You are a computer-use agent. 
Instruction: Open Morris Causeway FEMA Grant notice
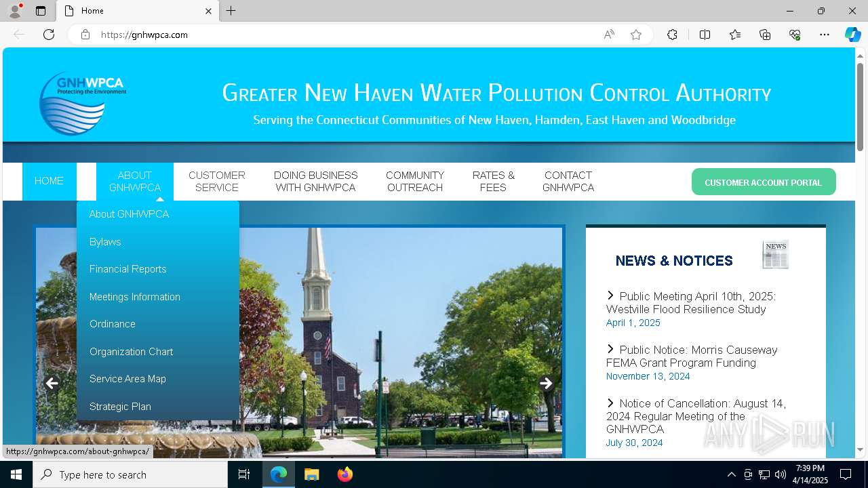click(692, 356)
